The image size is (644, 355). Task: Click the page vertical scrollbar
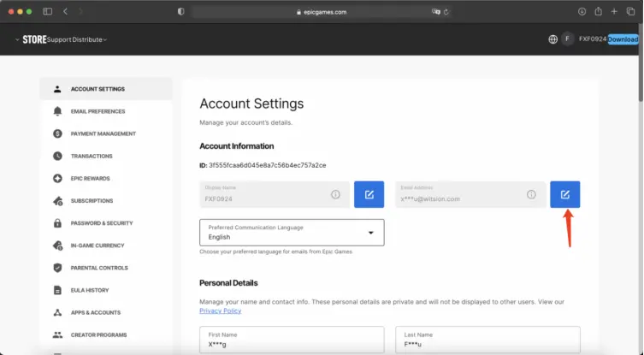641,62
